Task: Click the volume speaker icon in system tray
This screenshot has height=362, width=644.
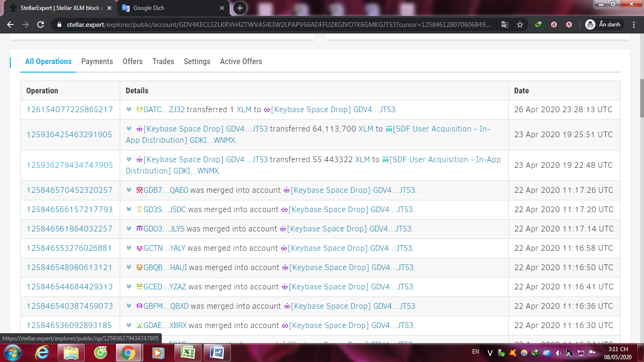Action: [558, 353]
